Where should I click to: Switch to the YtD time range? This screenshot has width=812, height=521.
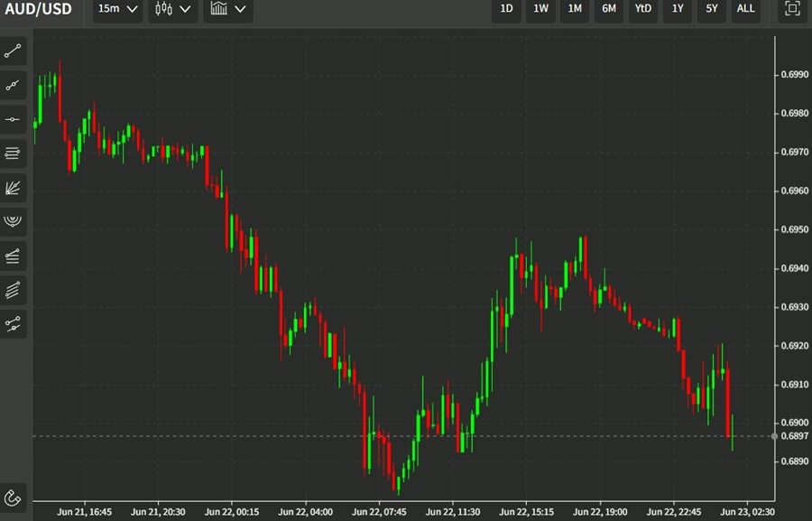tap(643, 9)
